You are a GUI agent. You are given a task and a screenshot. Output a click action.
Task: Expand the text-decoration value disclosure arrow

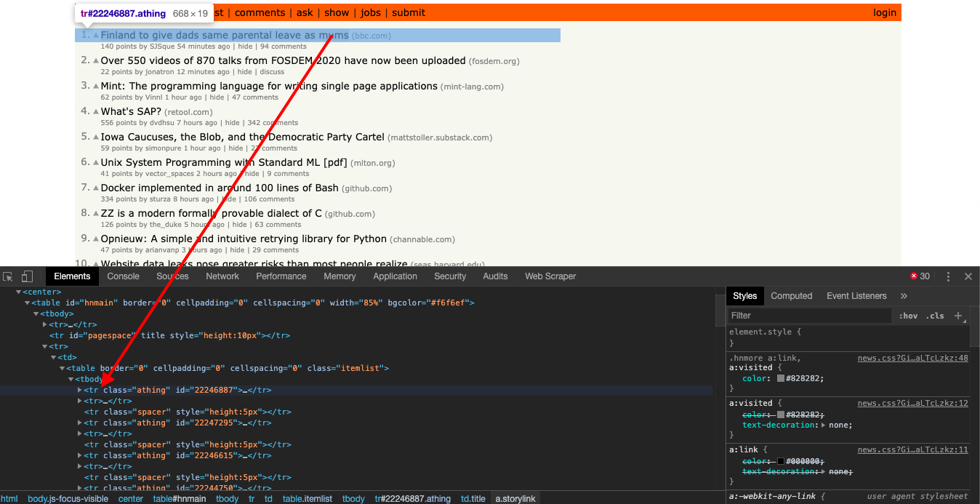point(825,425)
